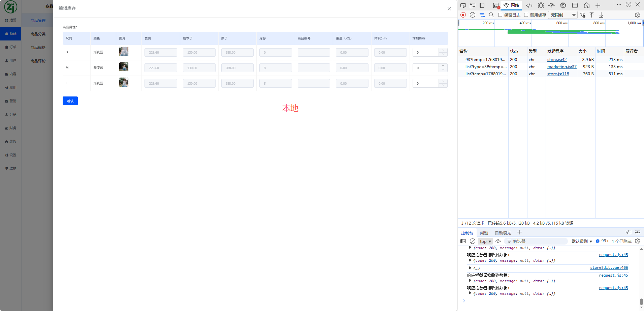Open the storeEdit.vue:406 source link
Image resolution: width=644 pixels, height=311 pixels.
point(609,267)
